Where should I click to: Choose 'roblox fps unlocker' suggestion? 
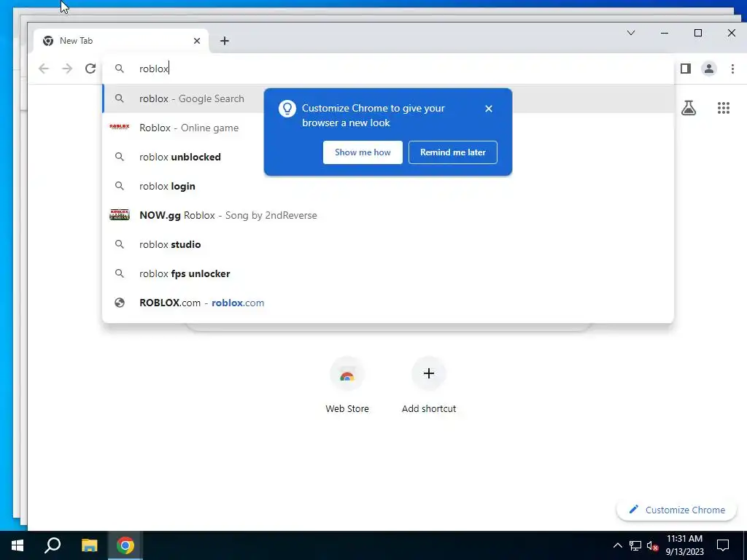[x=388, y=273]
